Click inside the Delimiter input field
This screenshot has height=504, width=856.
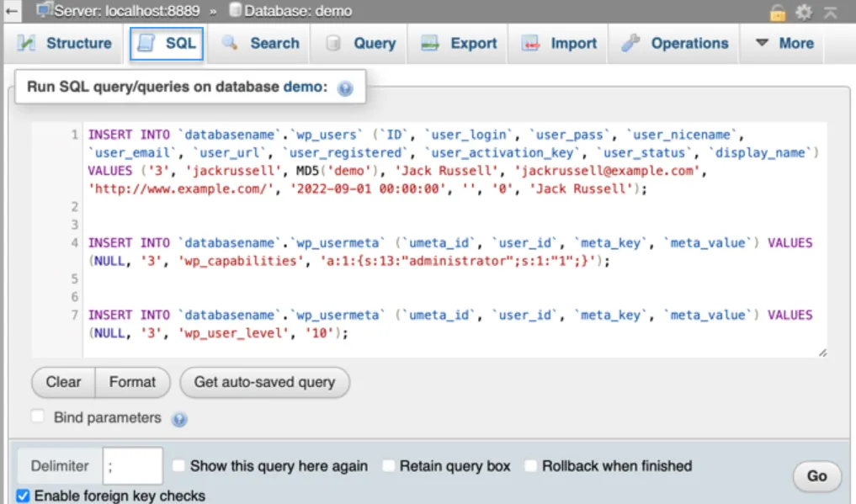click(x=133, y=466)
